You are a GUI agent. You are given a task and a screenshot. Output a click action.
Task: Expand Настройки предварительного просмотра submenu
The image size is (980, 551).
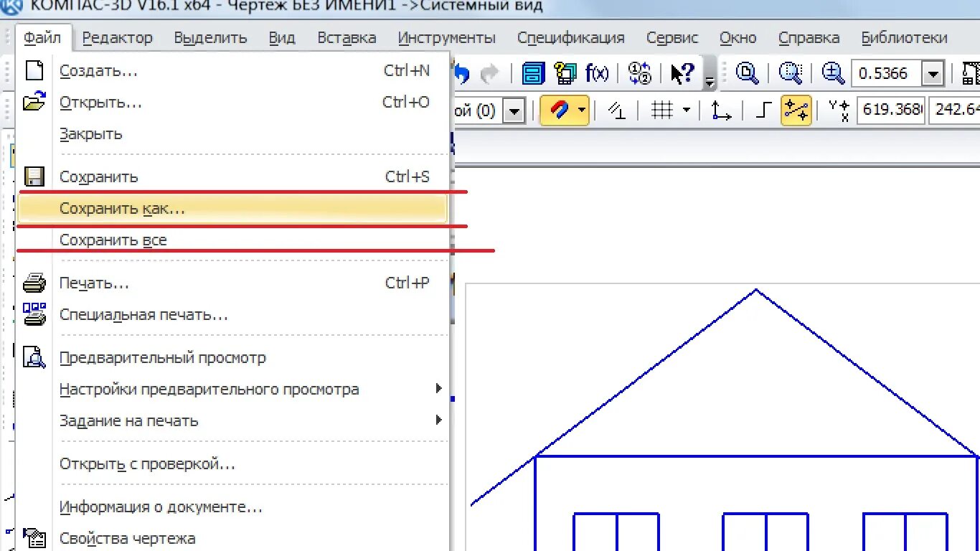tap(438, 389)
